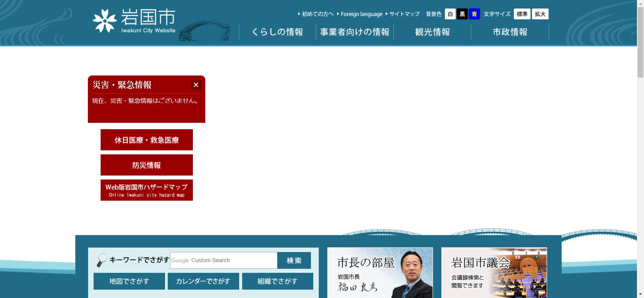Focus the Google Custom Search field

click(x=224, y=260)
